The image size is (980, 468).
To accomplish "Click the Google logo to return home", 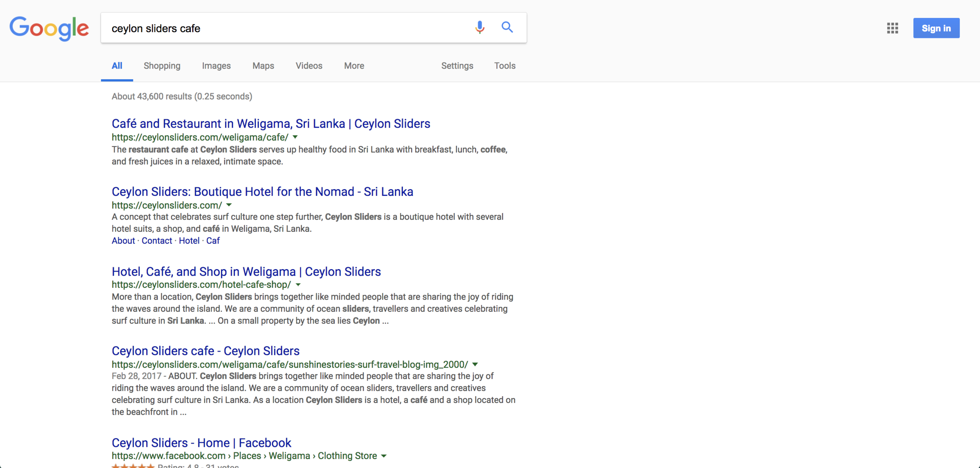I will (49, 28).
